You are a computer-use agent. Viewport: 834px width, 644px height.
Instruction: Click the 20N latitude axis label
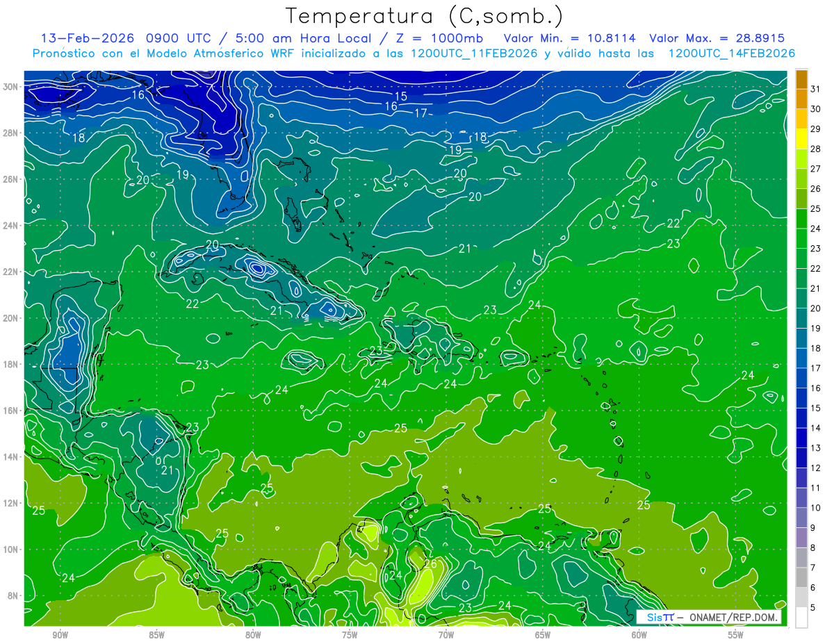point(10,318)
